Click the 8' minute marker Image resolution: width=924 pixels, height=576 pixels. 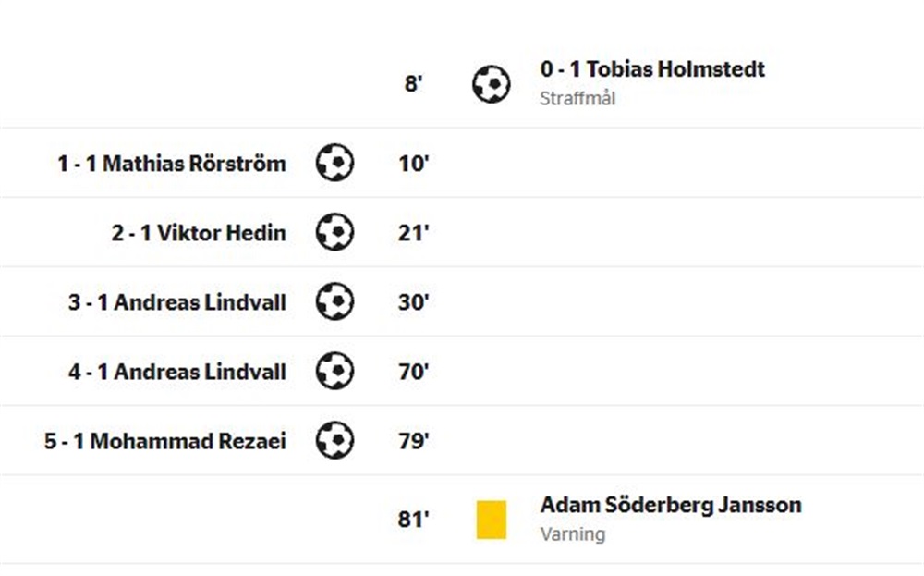point(414,84)
